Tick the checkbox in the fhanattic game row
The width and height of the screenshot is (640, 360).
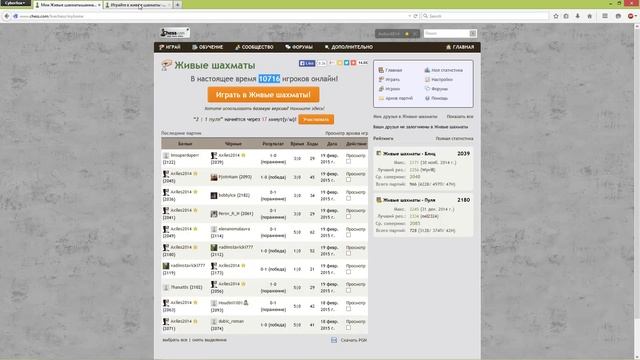(348, 291)
